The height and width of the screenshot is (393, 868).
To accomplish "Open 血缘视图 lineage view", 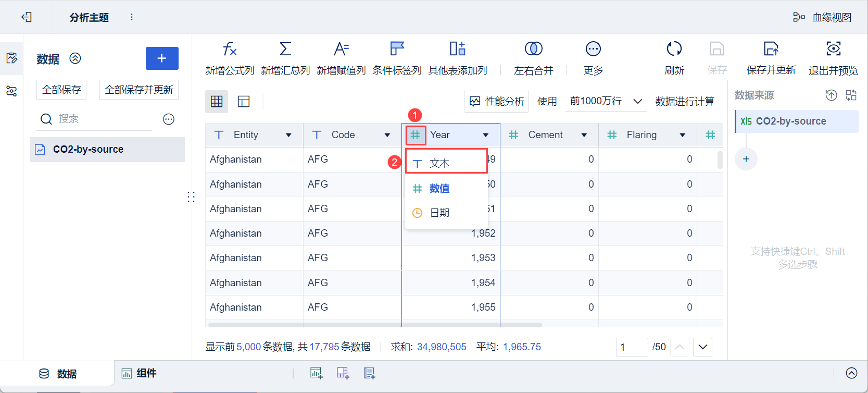I will 823,17.
